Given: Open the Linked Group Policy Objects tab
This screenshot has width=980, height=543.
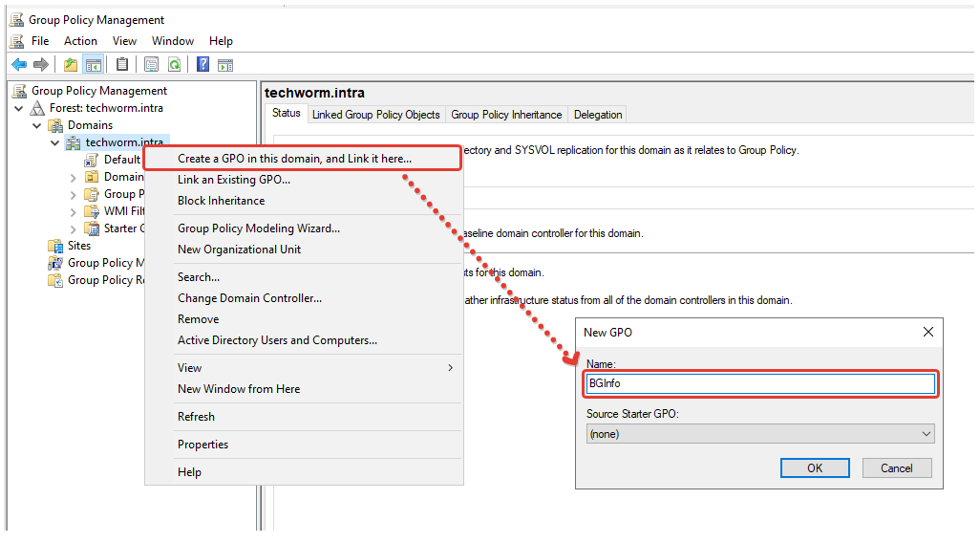Looking at the screenshot, I should coord(375,115).
